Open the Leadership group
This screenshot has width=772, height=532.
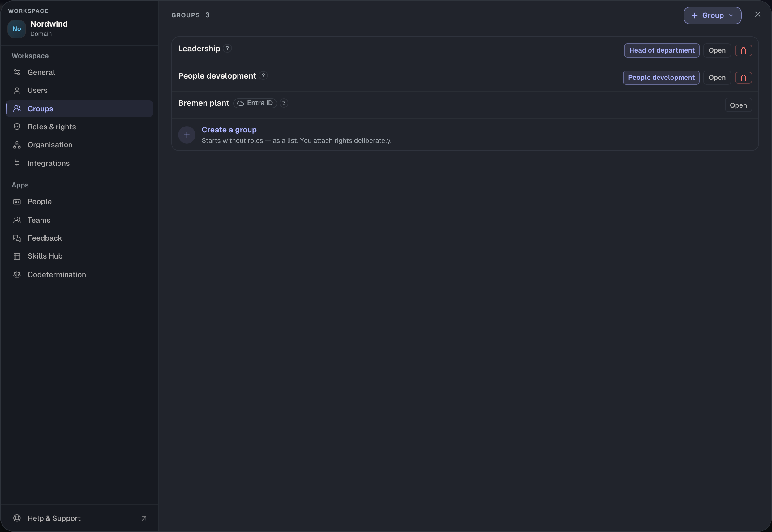coord(717,50)
